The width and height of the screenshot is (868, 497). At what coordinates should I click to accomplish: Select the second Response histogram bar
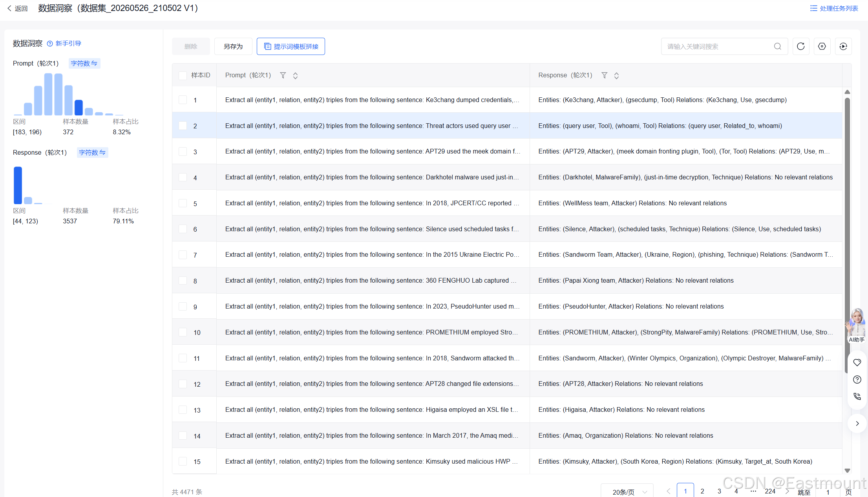(x=28, y=200)
